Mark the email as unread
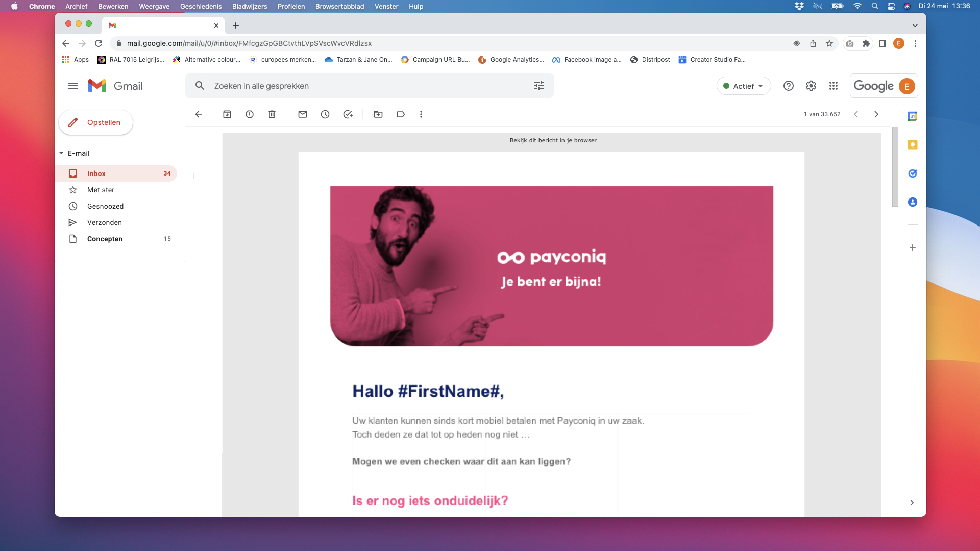The height and width of the screenshot is (551, 980). coord(303,114)
